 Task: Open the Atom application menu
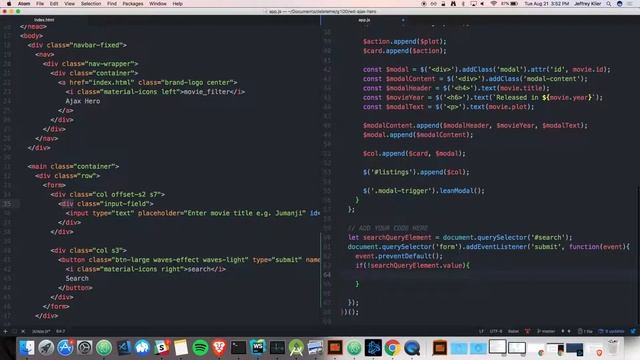coord(24,4)
